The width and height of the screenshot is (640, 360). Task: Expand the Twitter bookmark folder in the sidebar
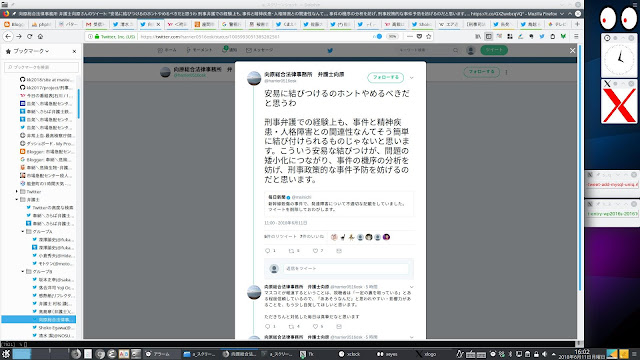coord(17,191)
